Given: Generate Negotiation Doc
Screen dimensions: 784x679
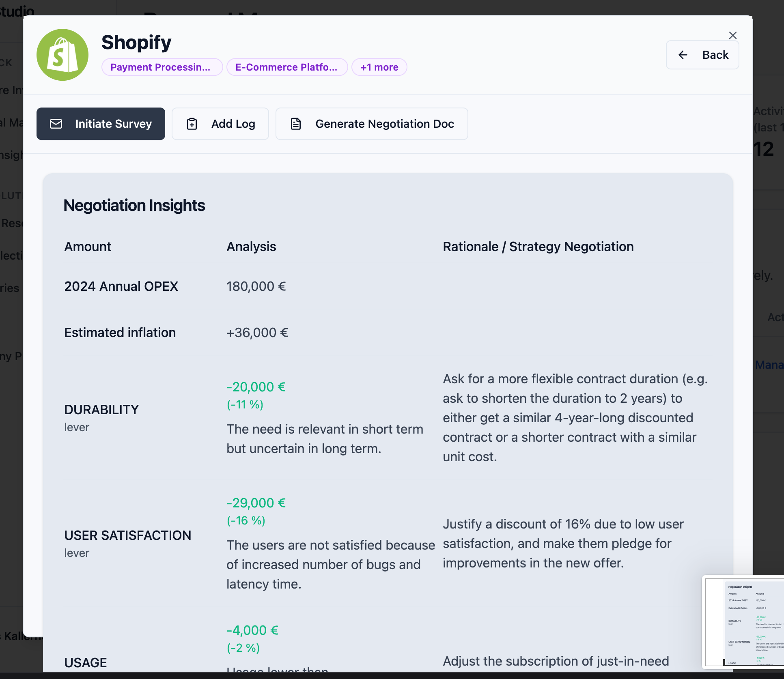Looking at the screenshot, I should coord(372,124).
